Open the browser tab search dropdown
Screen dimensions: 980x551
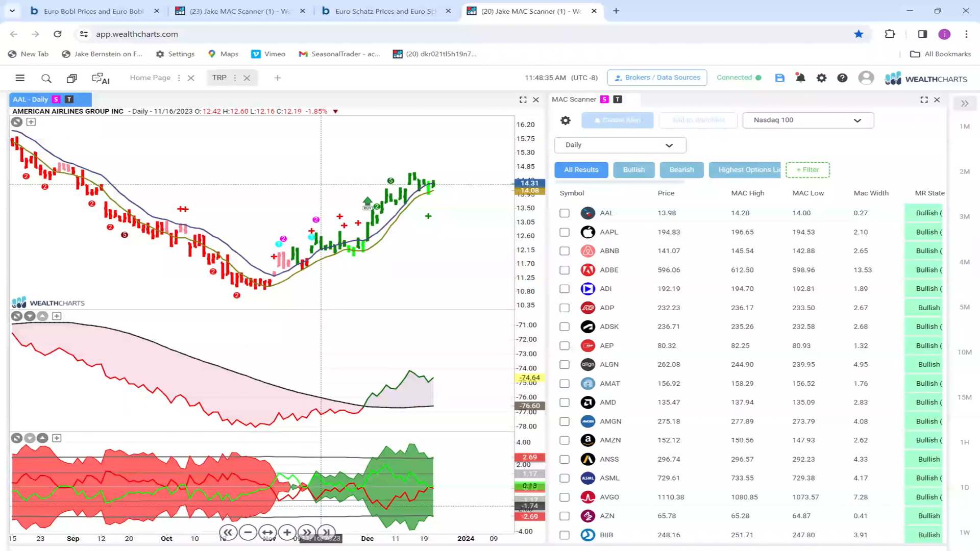(x=12, y=11)
